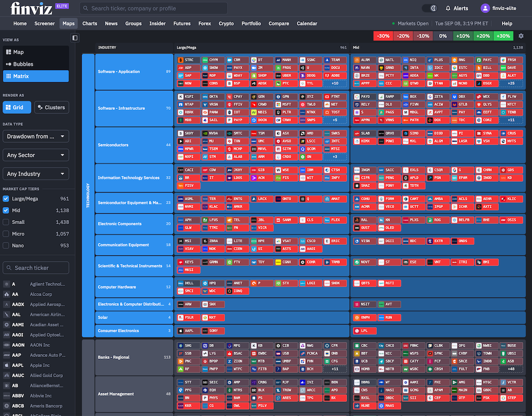Viewport: 532px width, 416px height.
Task: Open the Drawdown from data type dropdown
Action: (x=36, y=136)
